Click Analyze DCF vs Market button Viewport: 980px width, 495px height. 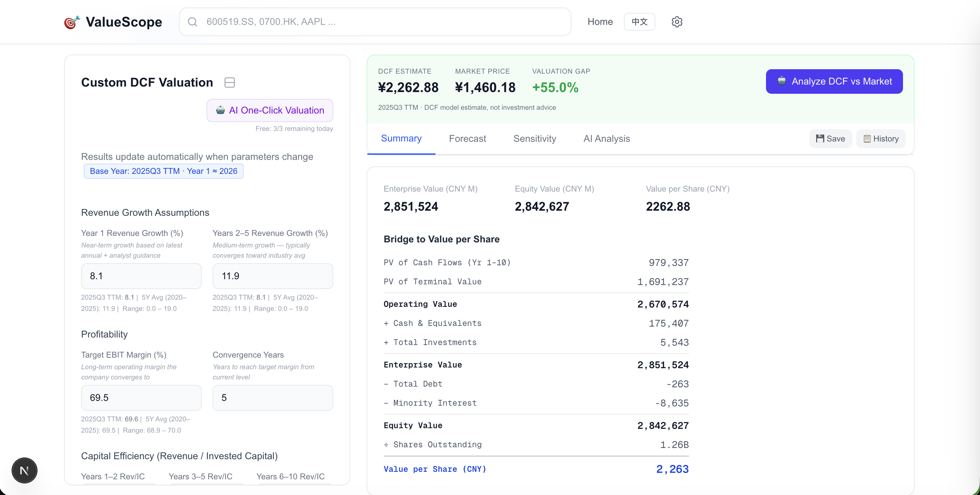tap(834, 81)
